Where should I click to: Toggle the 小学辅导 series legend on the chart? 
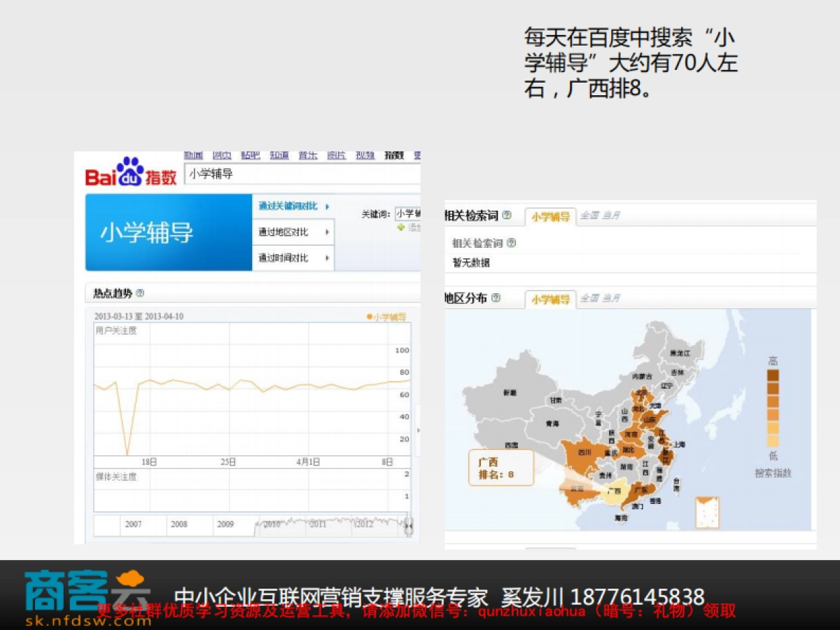point(388,317)
